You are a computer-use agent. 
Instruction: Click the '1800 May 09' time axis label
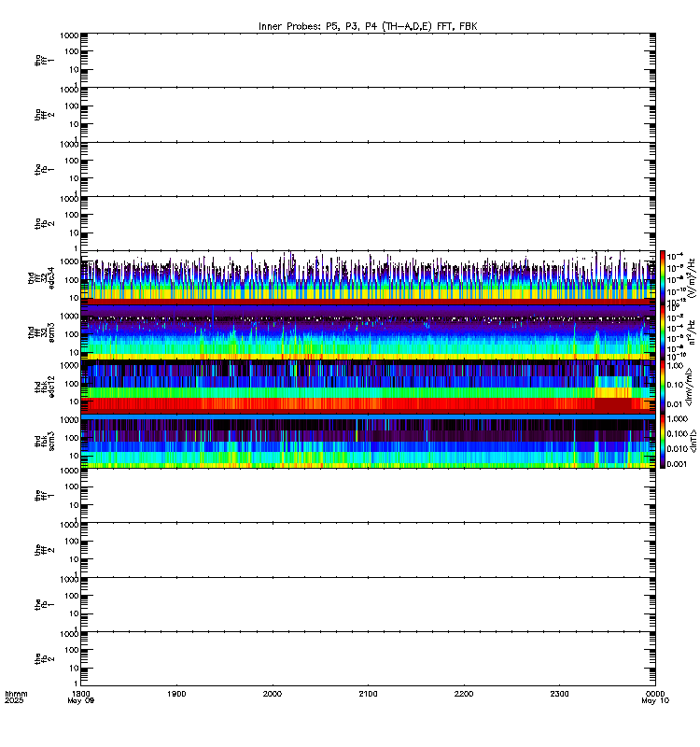(81, 697)
